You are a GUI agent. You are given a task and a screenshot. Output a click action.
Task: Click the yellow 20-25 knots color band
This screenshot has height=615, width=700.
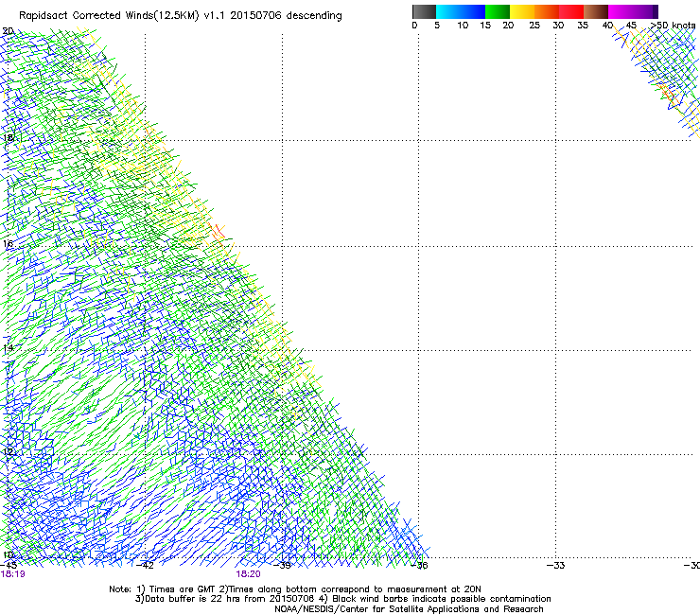coord(522,11)
